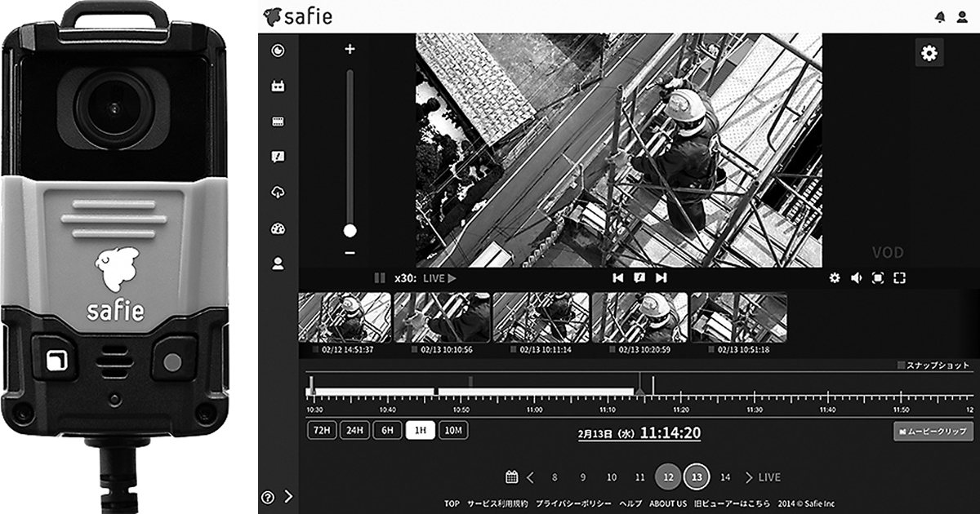Click the cloud download sidebar icon

click(x=278, y=193)
